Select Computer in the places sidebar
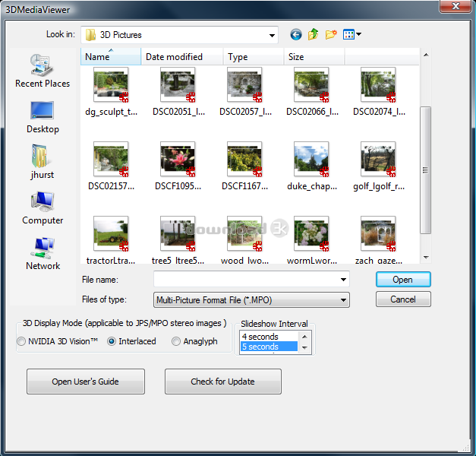 (43, 207)
